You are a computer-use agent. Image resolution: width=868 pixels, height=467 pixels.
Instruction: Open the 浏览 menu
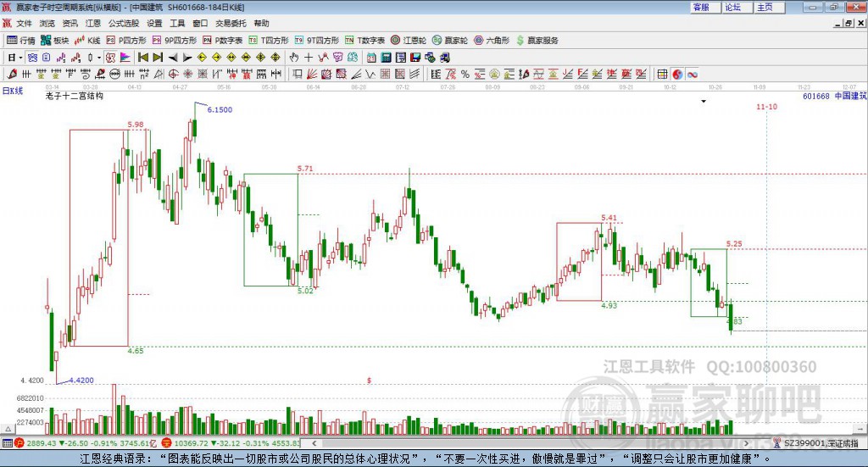tap(47, 23)
